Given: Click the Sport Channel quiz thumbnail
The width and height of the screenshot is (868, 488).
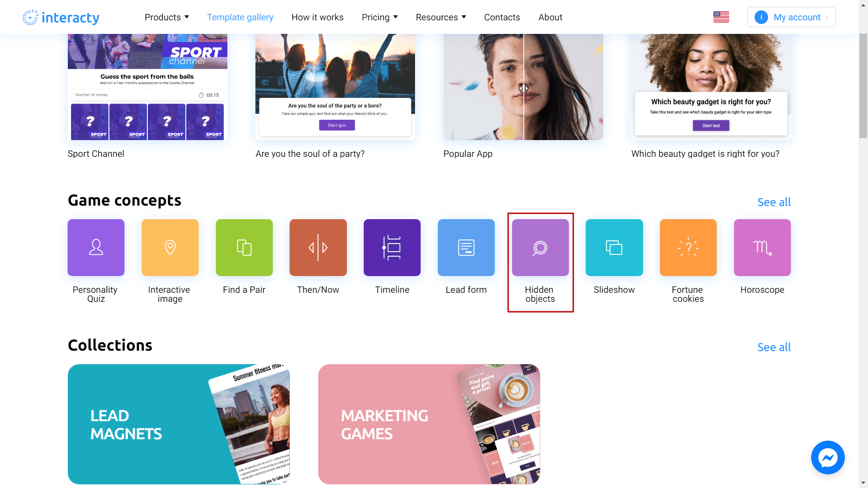Looking at the screenshot, I should point(147,87).
